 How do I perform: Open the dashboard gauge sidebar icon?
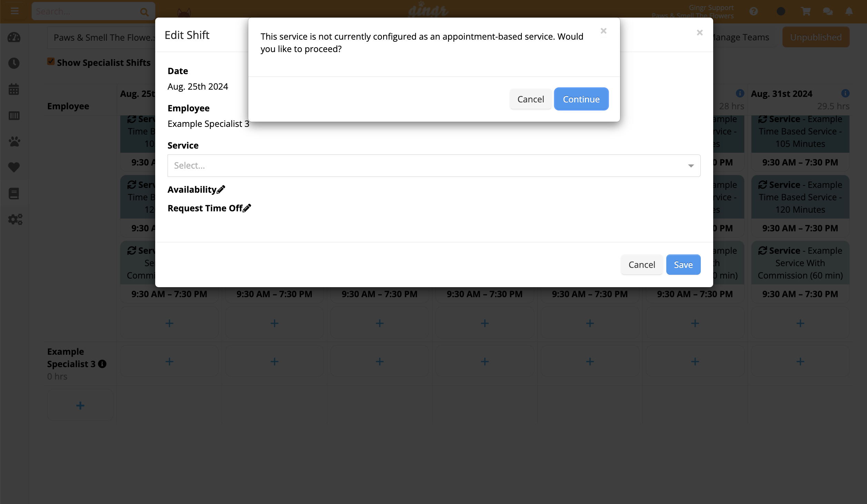tap(14, 37)
